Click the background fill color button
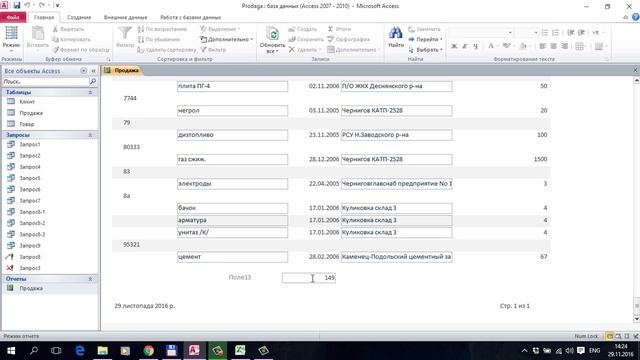This screenshot has width=640, height=360. click(x=524, y=46)
